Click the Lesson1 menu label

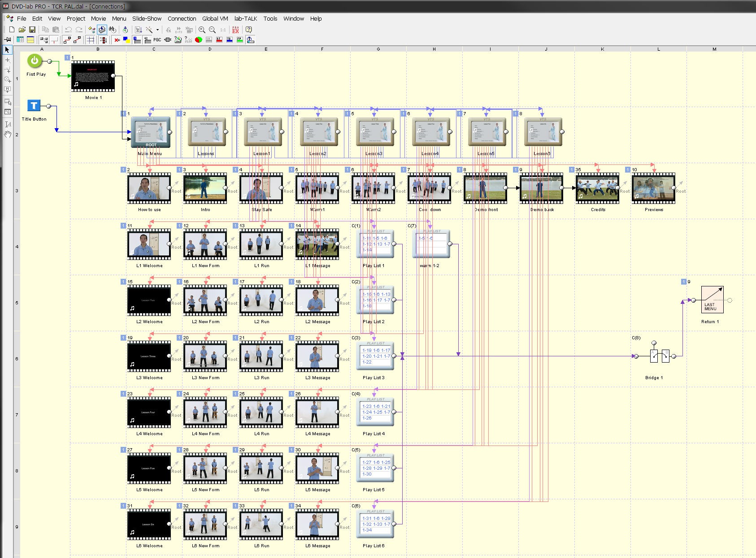[x=262, y=154]
